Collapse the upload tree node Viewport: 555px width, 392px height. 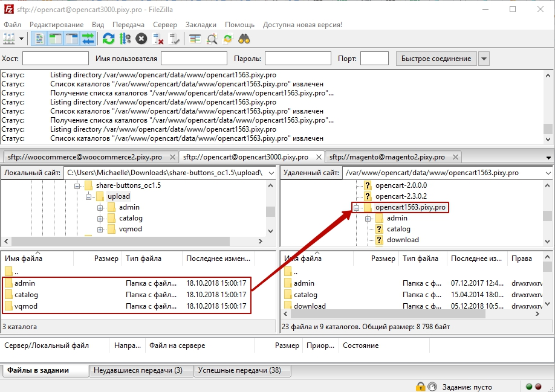coord(88,197)
